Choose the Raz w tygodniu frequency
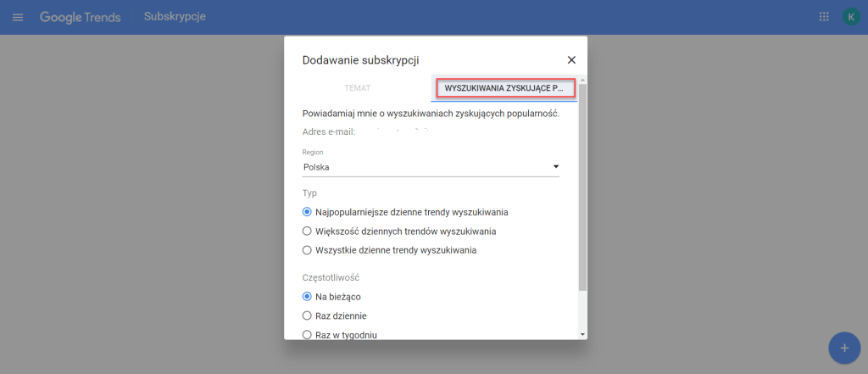This screenshot has height=374, width=868. [340, 334]
